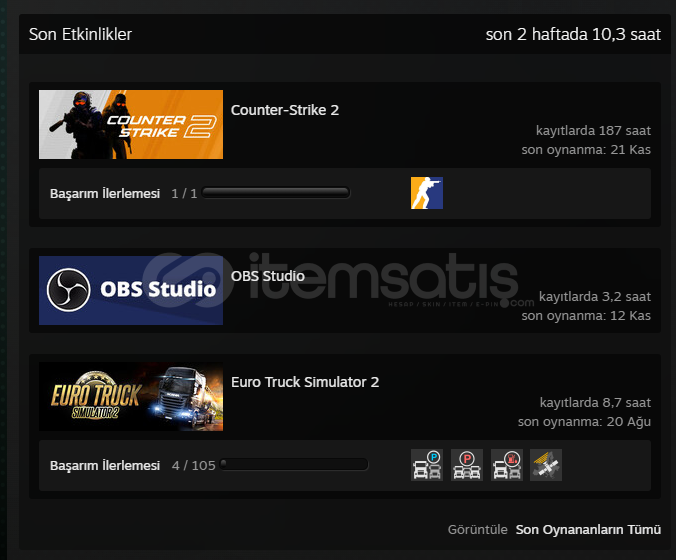Click Euro Truck Simulator 2 achievement progress bar
The image size is (676, 560).
coord(294,464)
